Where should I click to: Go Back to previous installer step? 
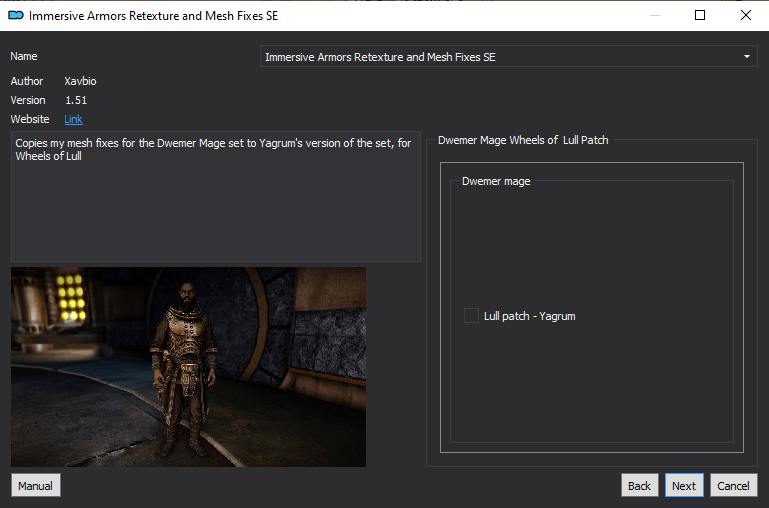(x=640, y=485)
